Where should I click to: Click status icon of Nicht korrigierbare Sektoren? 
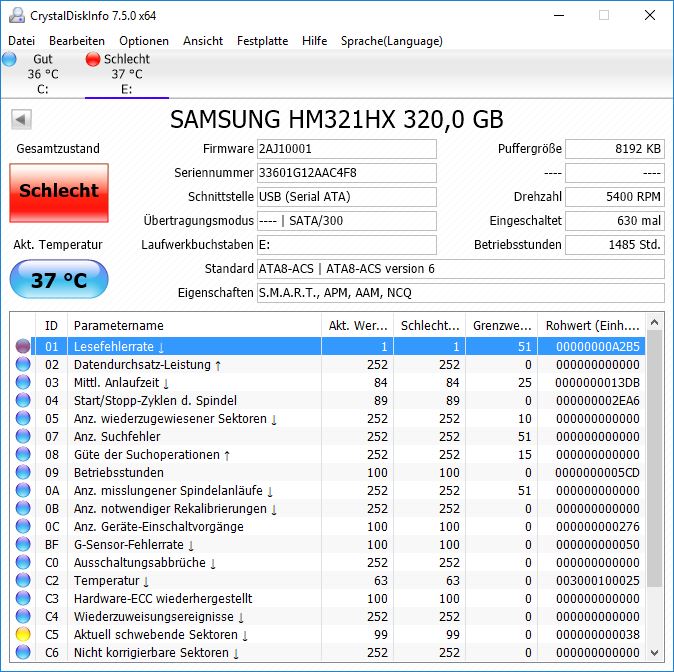(23, 652)
